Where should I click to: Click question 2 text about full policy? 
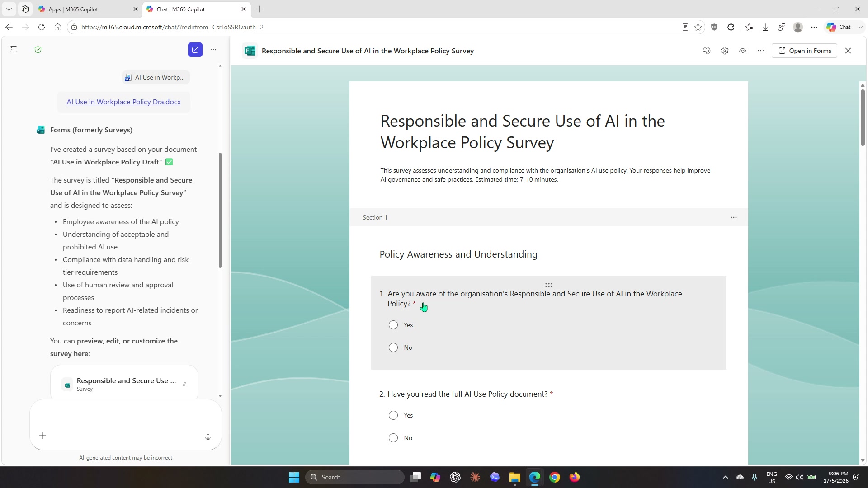pyautogui.click(x=467, y=394)
